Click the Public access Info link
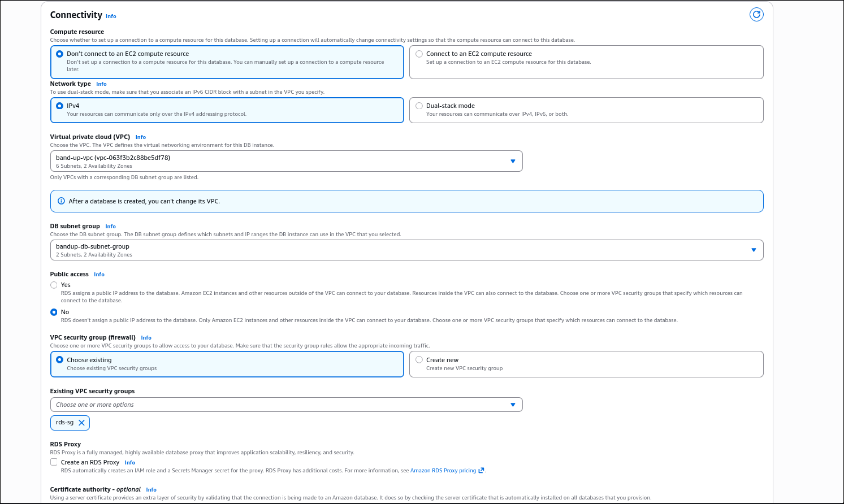The height and width of the screenshot is (504, 844). (x=99, y=274)
